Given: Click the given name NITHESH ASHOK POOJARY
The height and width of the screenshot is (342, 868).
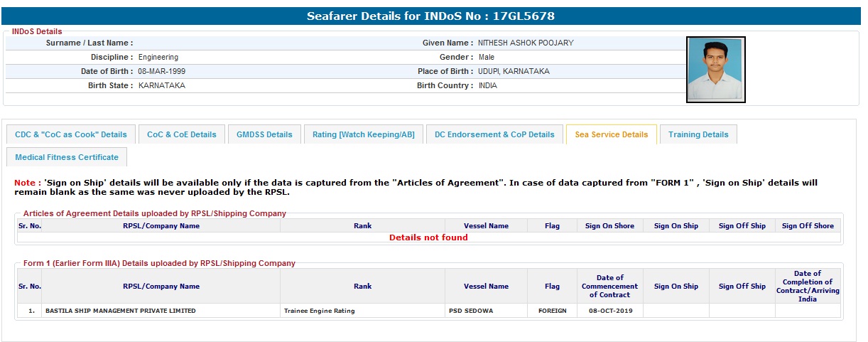Looking at the screenshot, I should coord(526,43).
